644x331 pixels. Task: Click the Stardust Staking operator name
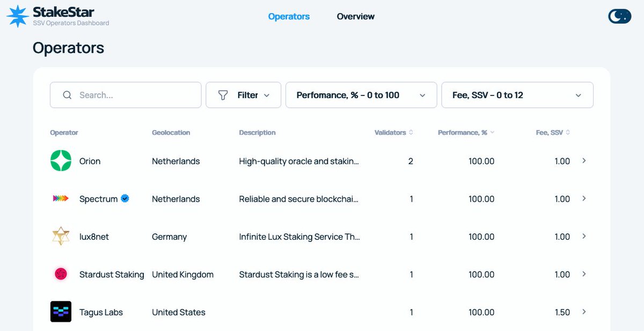click(x=112, y=275)
